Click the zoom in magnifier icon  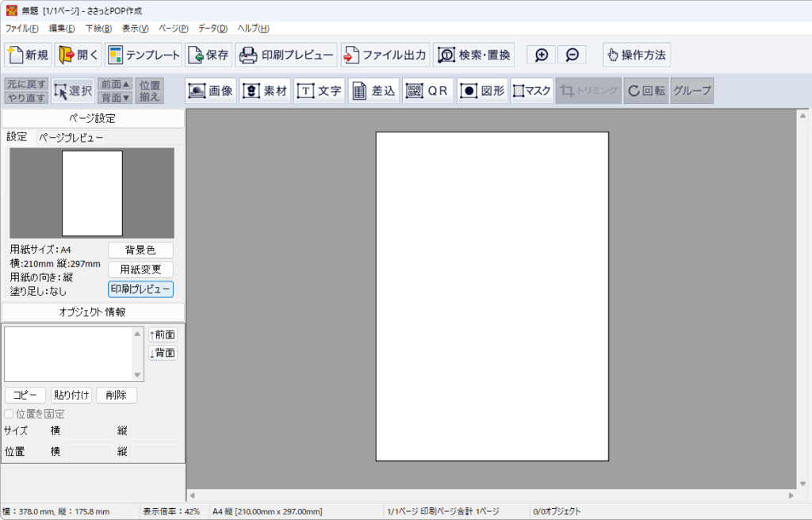[x=542, y=55]
